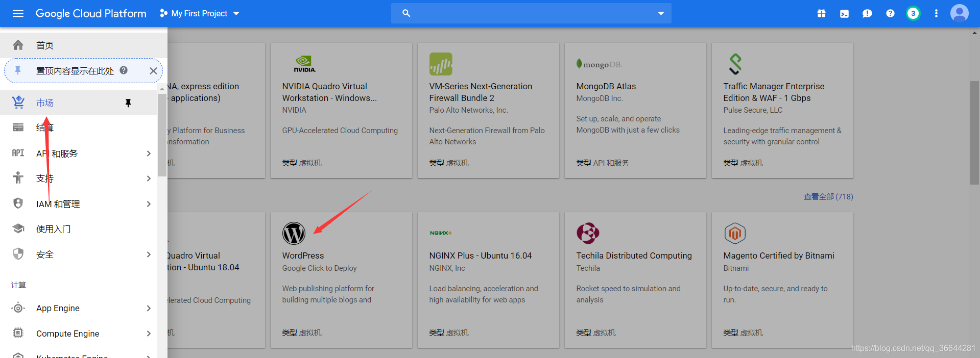Click the API icon
Viewport: 980px width, 358px height.
pyautogui.click(x=18, y=153)
